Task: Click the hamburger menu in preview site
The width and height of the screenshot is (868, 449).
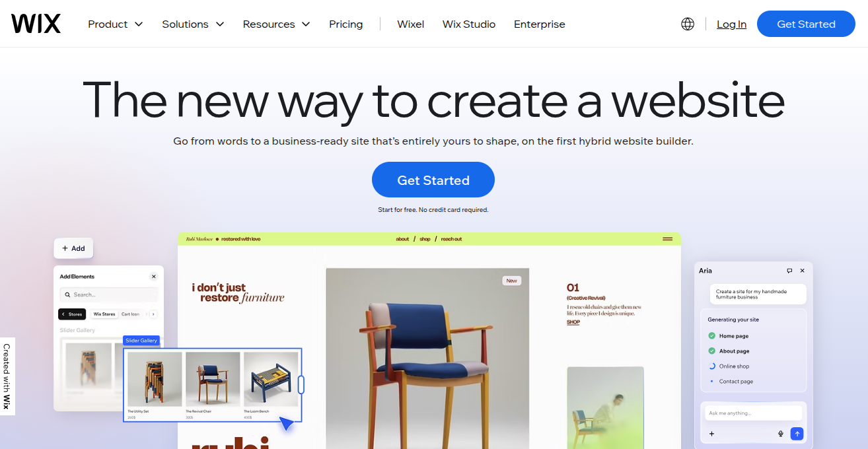Action: (667, 239)
